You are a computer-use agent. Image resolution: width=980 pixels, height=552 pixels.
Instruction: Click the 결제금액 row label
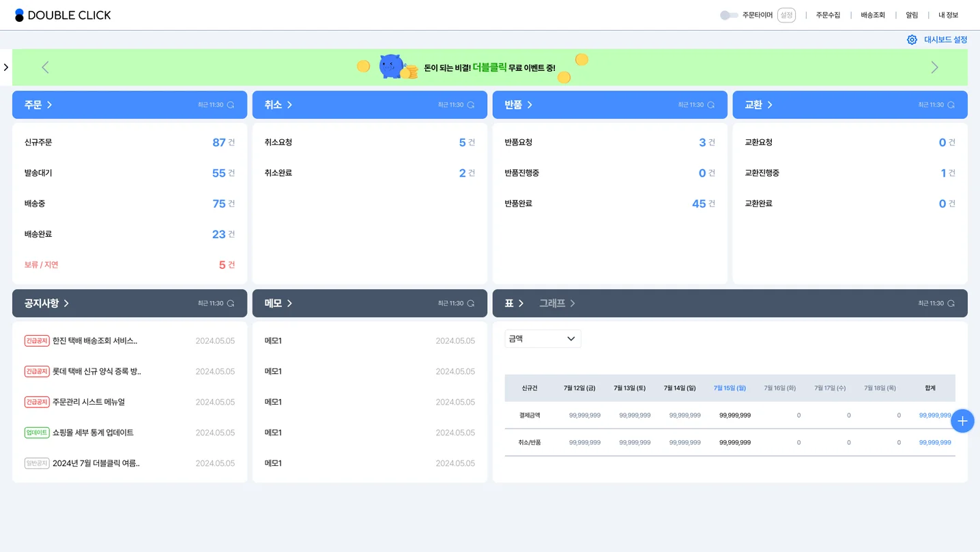(x=530, y=416)
